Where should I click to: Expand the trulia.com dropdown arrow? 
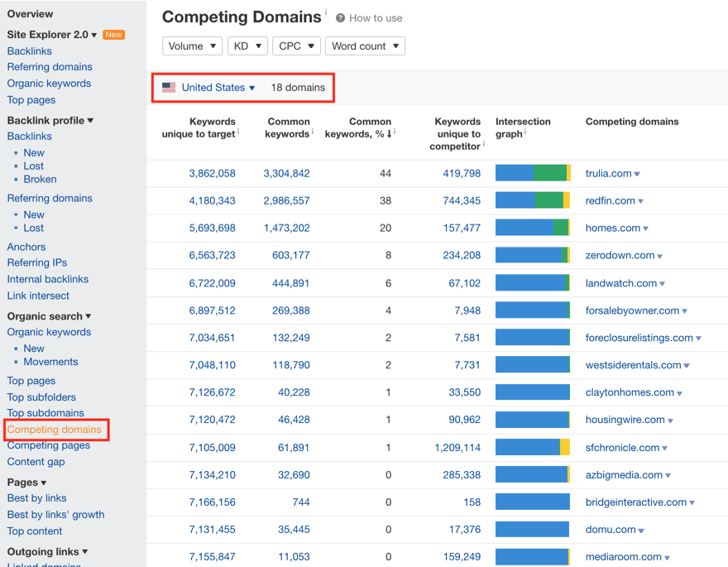(637, 174)
